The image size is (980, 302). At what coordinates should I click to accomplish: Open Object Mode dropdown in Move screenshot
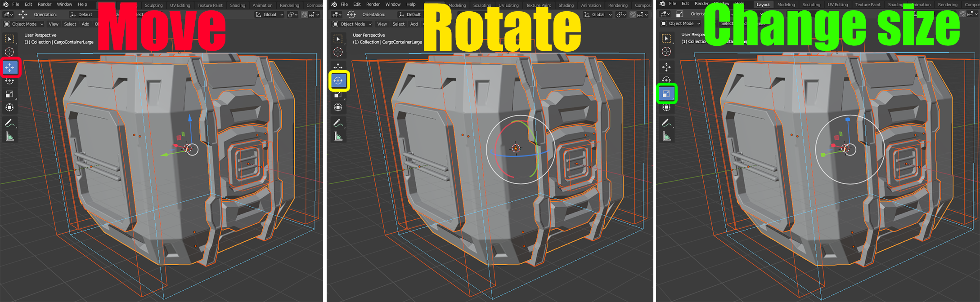(x=24, y=24)
